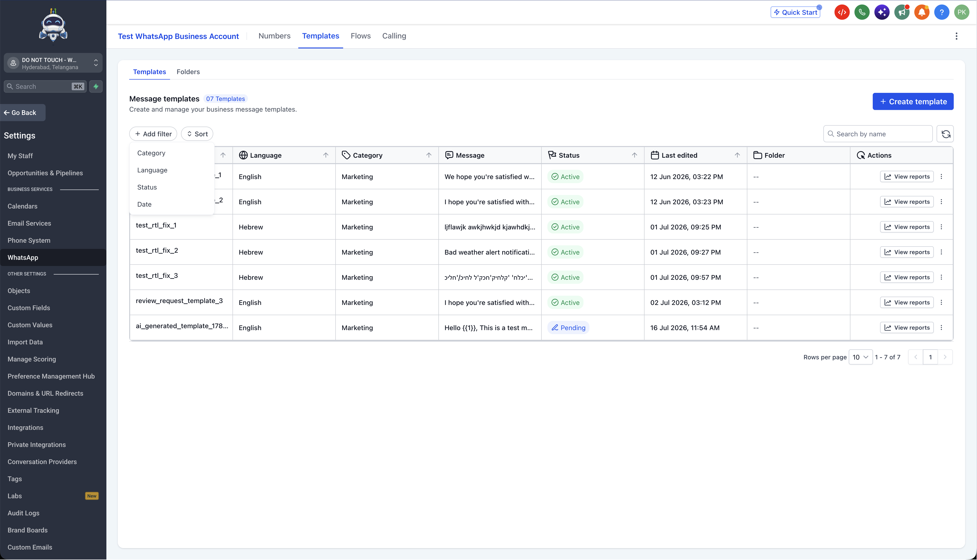
Task: Select page number 1
Action: click(930, 357)
